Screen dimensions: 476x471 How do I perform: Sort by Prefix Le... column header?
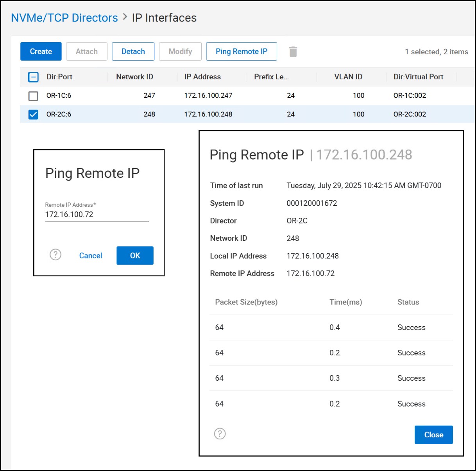pyautogui.click(x=272, y=77)
